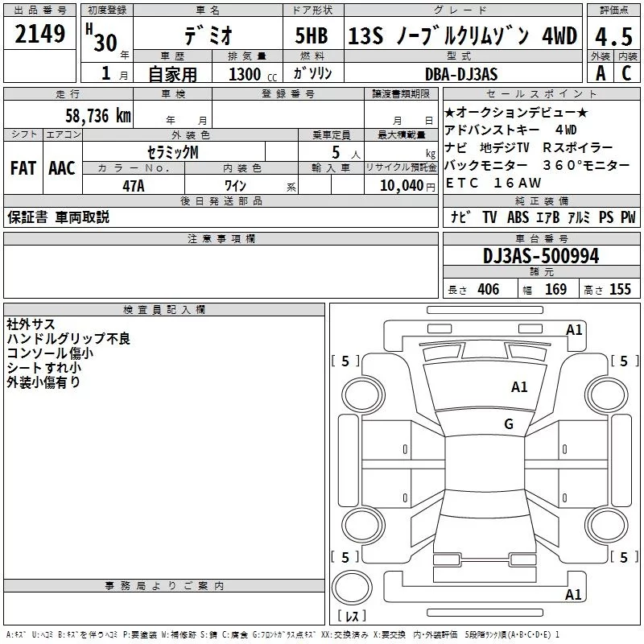Screen dimensions: 644x644
Task: Click the rear left wheel circle in diagram
Action: click(363, 526)
